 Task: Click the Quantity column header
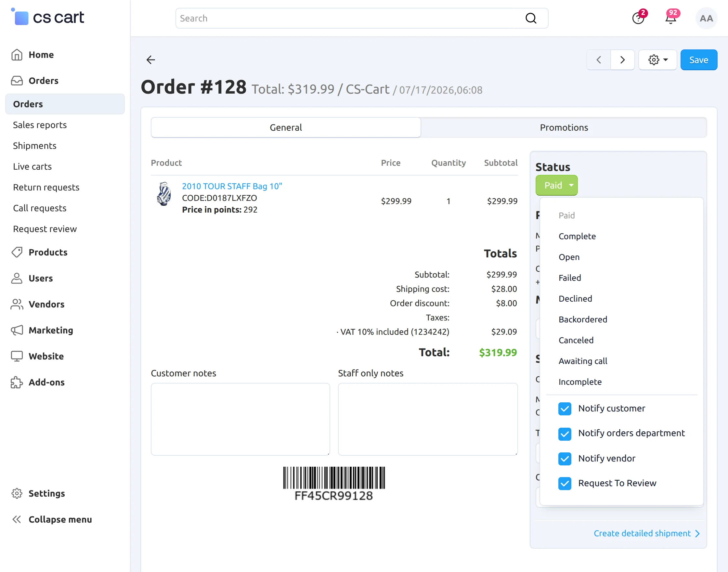tap(448, 163)
